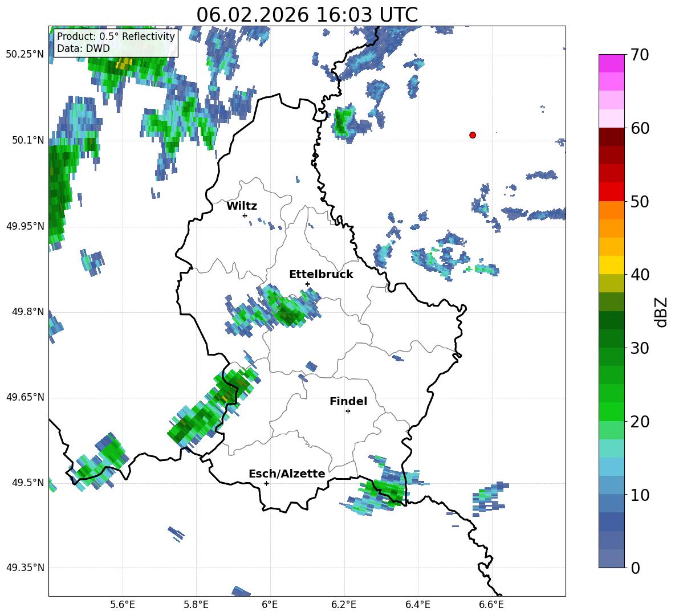Click the Wiltz city label
This screenshot has height=616, width=675.
[242, 206]
